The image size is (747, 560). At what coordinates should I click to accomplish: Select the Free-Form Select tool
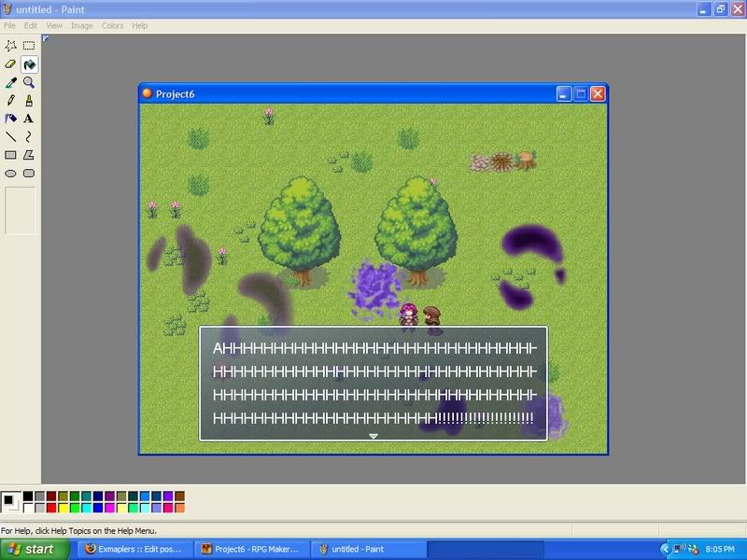[x=11, y=46]
